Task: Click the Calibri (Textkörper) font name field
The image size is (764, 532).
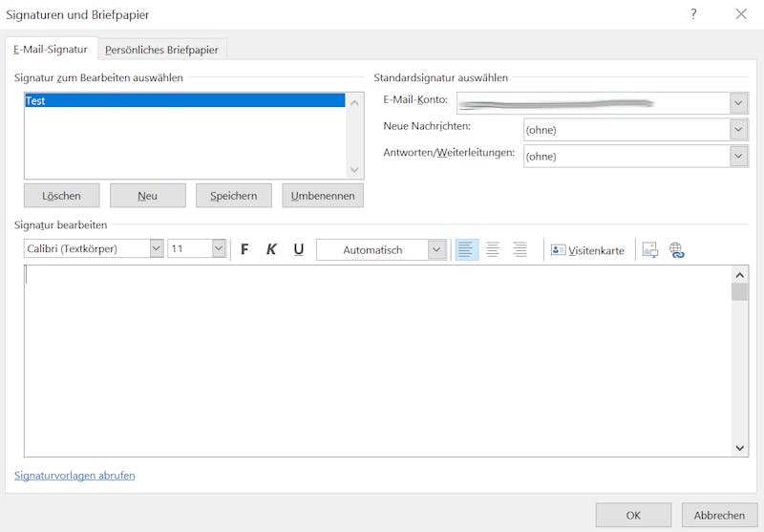Action: click(87, 248)
